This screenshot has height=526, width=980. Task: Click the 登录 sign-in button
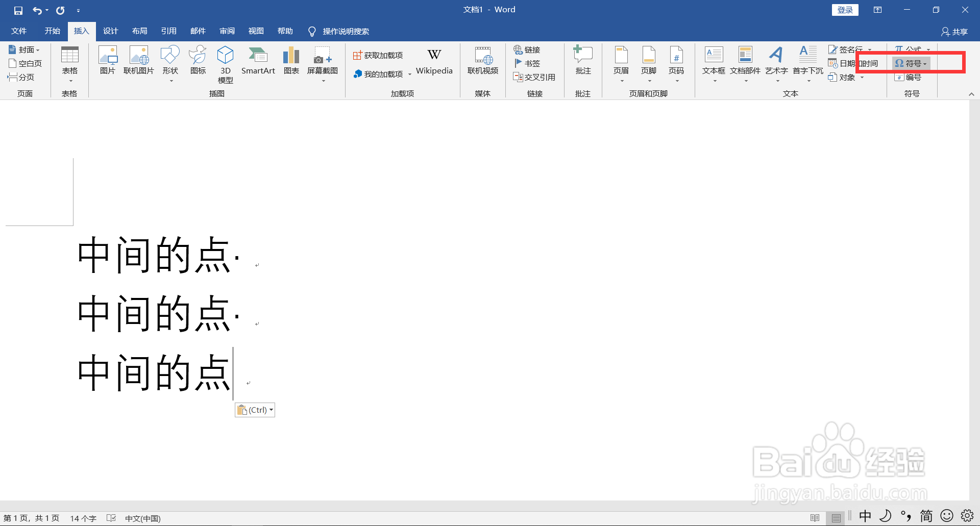845,10
